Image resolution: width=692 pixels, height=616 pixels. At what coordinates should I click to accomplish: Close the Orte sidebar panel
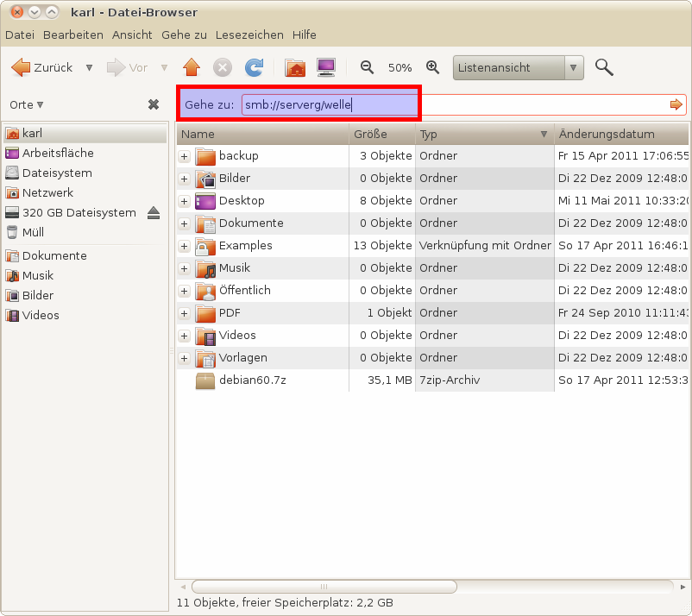(x=154, y=104)
